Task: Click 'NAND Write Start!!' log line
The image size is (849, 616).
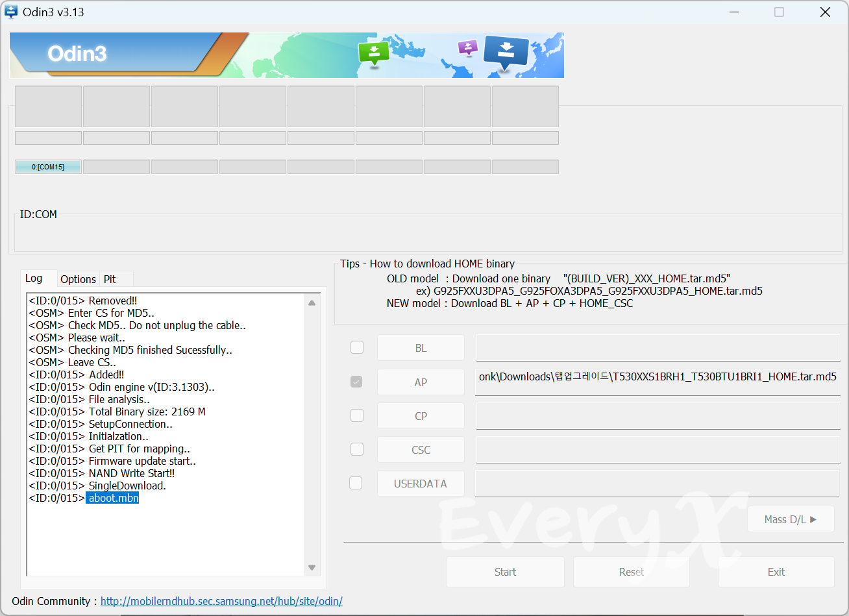Action: (102, 473)
